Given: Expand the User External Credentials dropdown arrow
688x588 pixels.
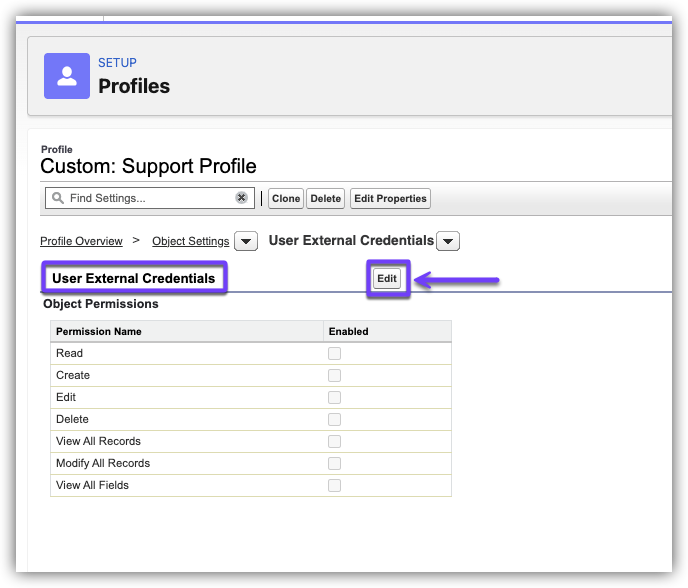Looking at the screenshot, I should coord(448,241).
